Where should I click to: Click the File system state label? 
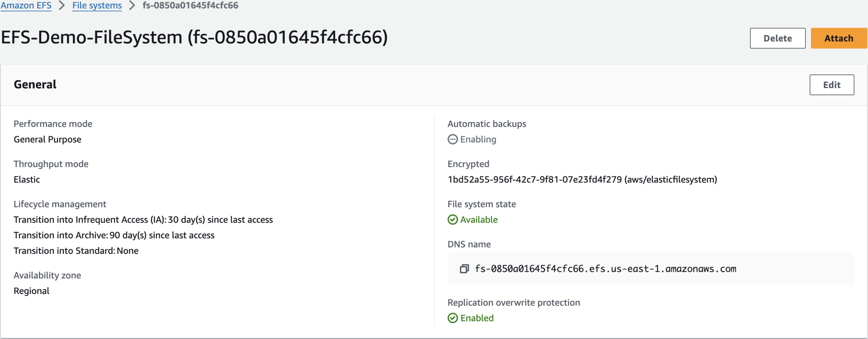click(482, 204)
